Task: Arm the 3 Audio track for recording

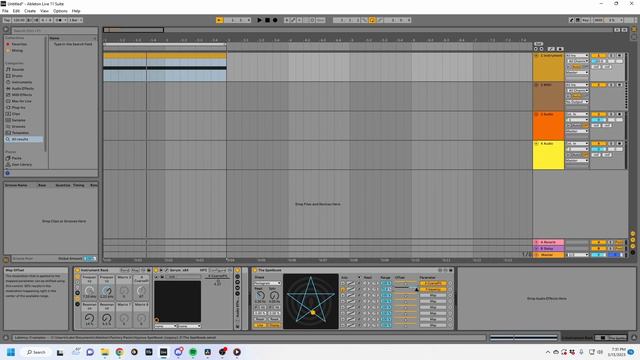Action: [619, 114]
